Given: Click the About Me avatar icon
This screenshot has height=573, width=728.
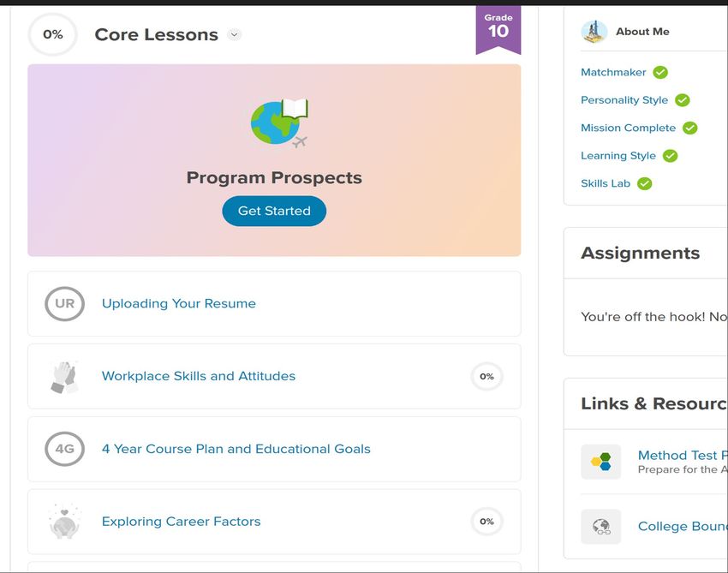Looking at the screenshot, I should tap(594, 32).
